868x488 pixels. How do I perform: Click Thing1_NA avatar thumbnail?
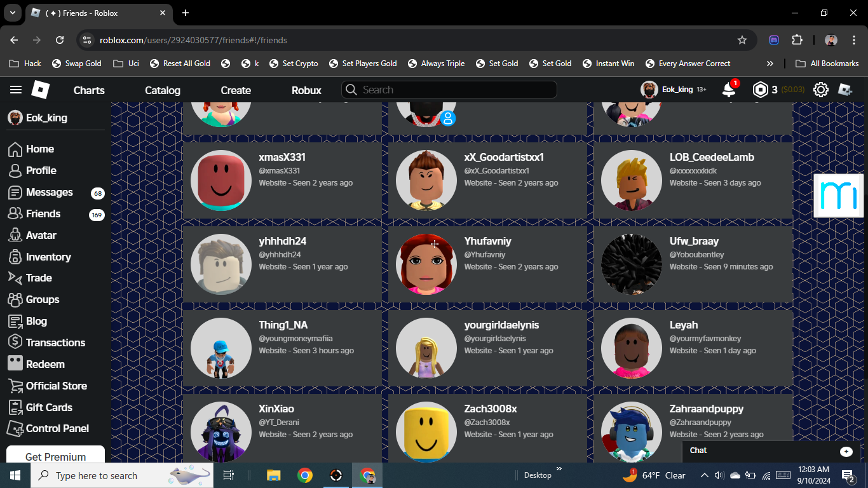click(x=221, y=348)
